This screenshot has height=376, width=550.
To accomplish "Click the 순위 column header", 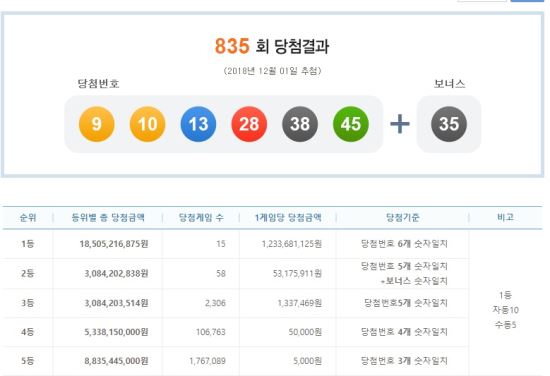I will point(28,217).
